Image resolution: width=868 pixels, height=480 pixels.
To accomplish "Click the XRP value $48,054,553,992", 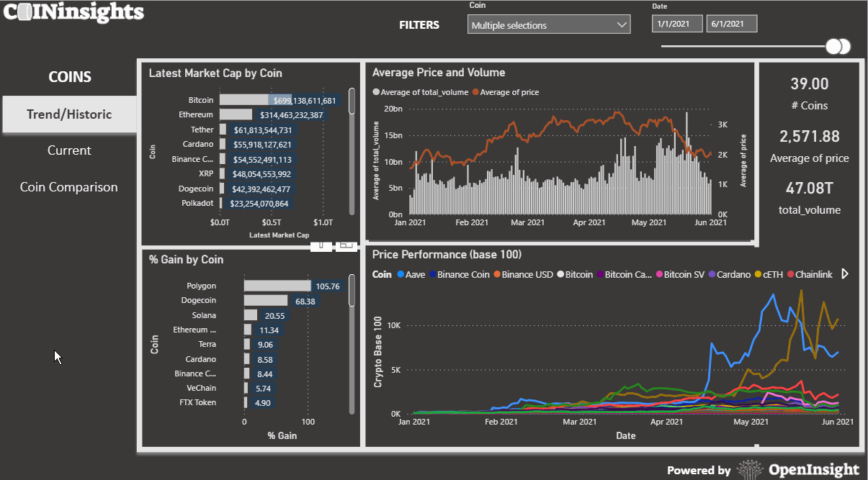I will point(262,173).
